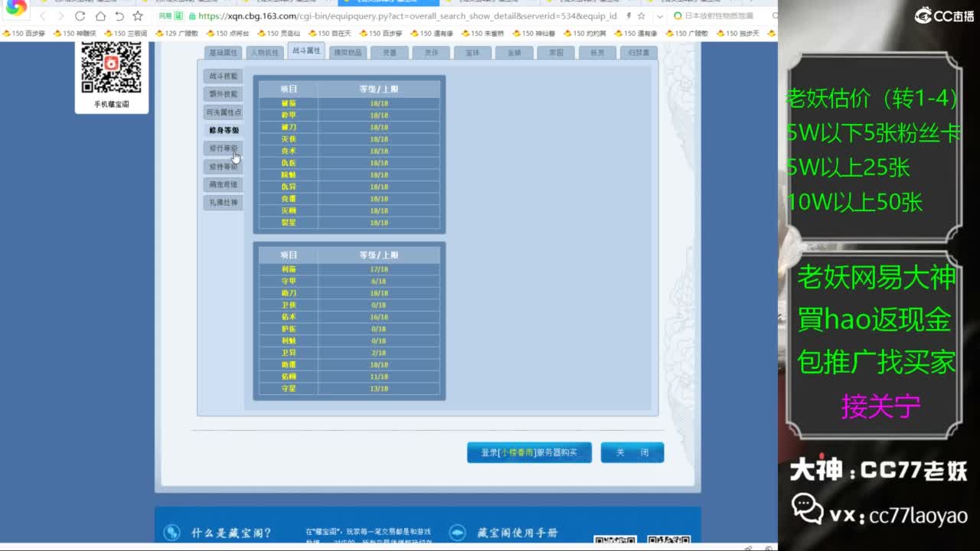This screenshot has height=551, width=980.
Task: Click the 关闭 button
Action: pyautogui.click(x=632, y=452)
